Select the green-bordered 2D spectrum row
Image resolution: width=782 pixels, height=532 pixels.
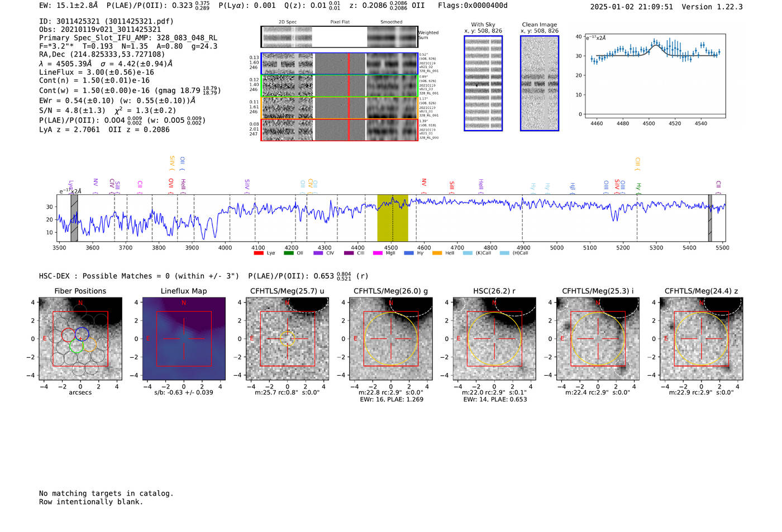point(340,86)
